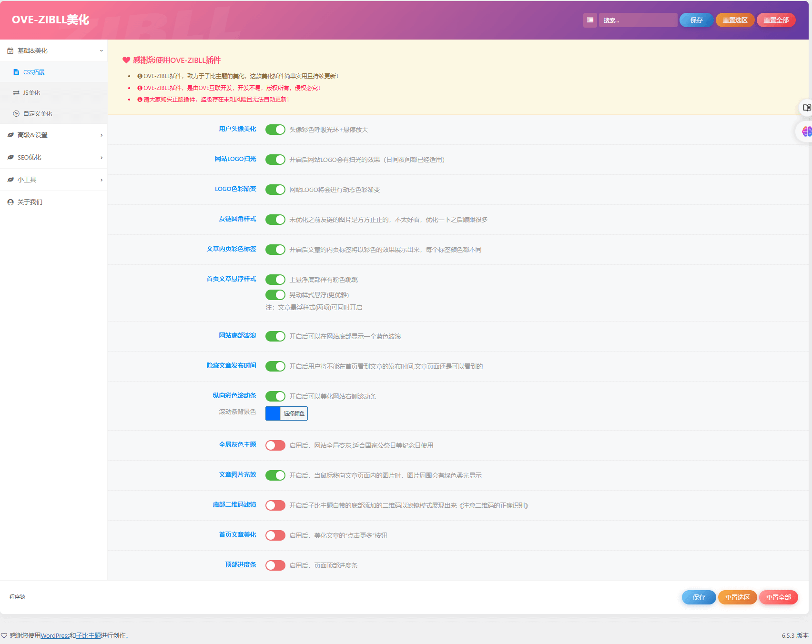Disable LOGO色彩渐变 switch

pos(275,190)
